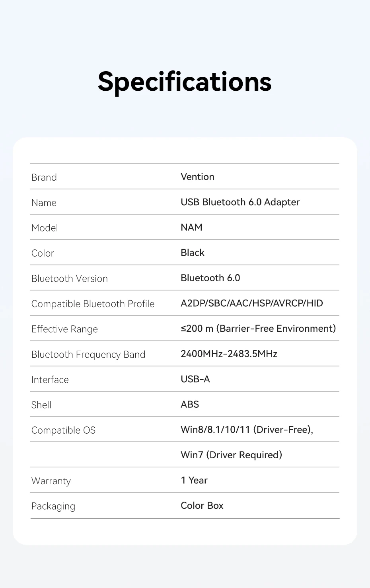Click the "Specifications" heading
The height and width of the screenshot is (588, 370).
(185, 82)
